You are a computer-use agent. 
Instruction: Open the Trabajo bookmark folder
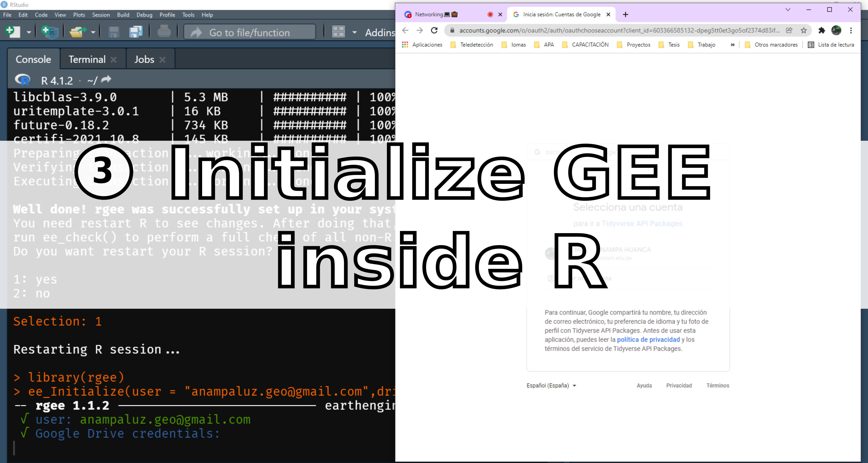701,44
